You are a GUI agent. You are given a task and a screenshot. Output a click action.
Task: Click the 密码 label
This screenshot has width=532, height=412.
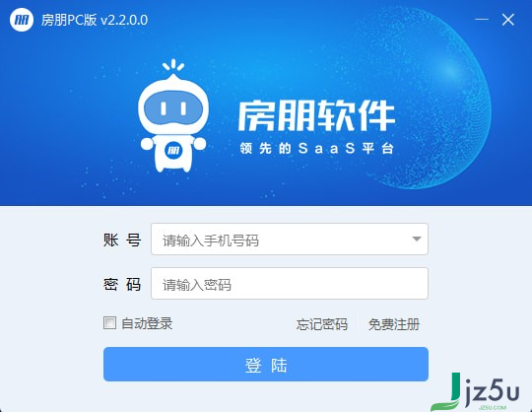point(122,284)
